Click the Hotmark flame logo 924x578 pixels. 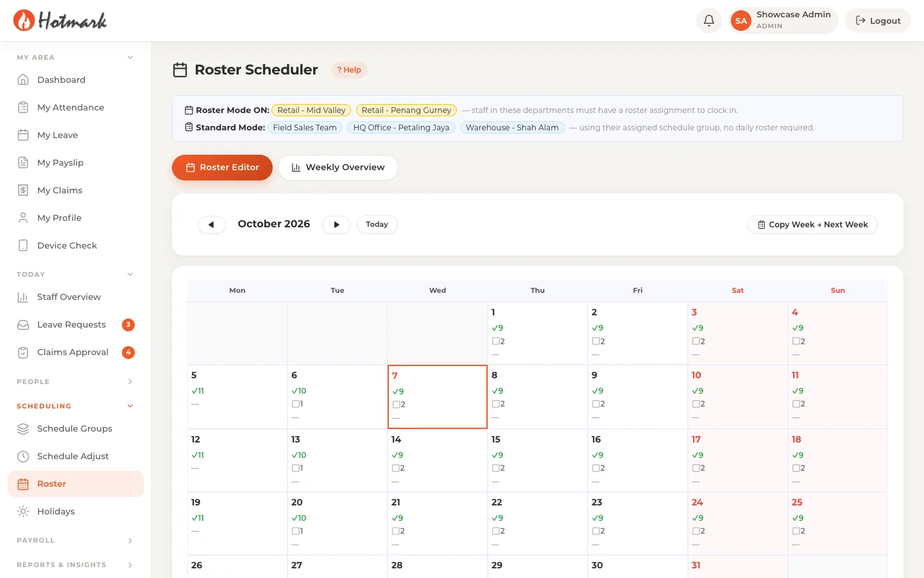(24, 21)
